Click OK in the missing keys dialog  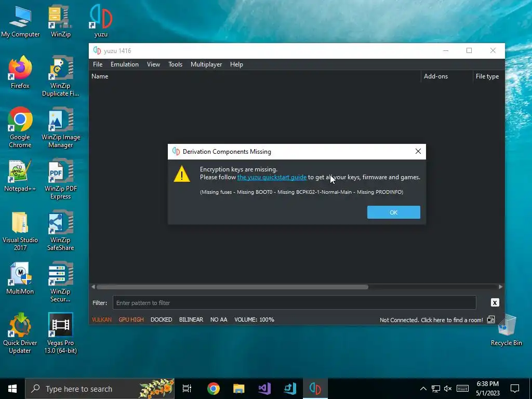click(x=394, y=212)
